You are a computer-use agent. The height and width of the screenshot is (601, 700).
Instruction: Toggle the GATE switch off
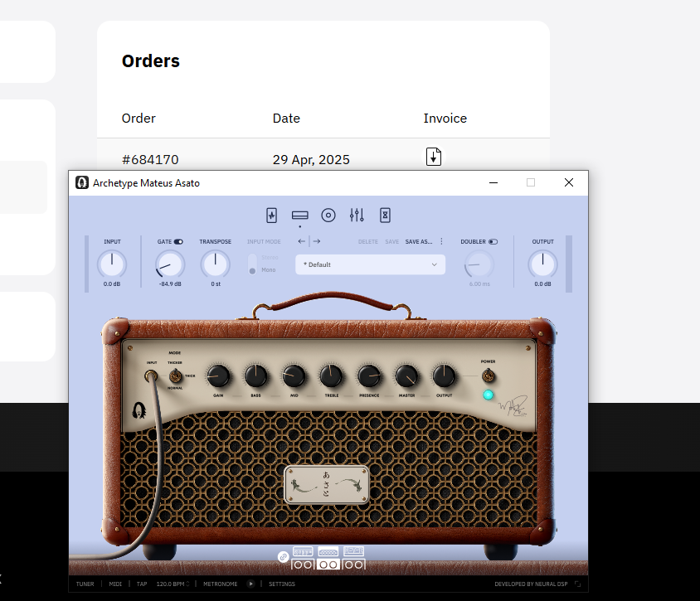pyautogui.click(x=178, y=242)
